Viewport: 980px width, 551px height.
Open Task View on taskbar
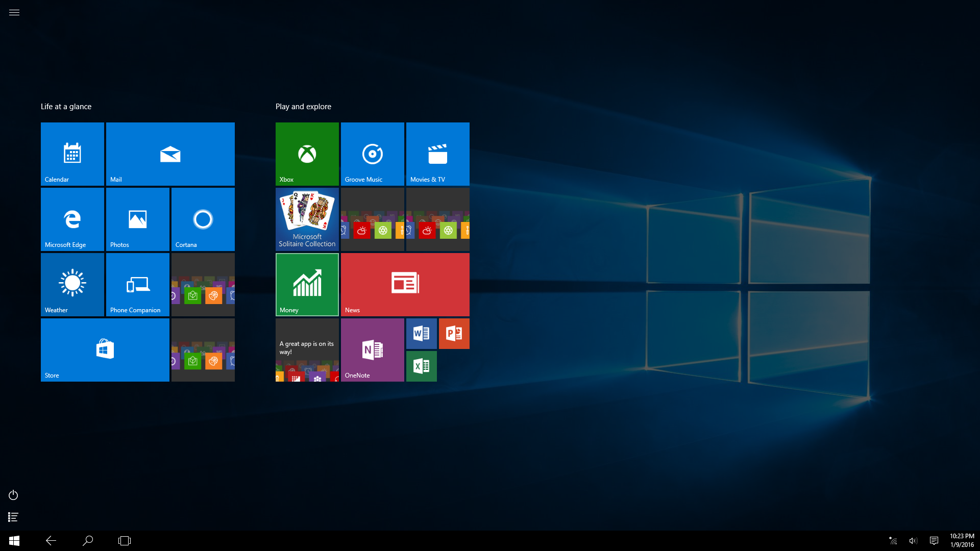[125, 541]
